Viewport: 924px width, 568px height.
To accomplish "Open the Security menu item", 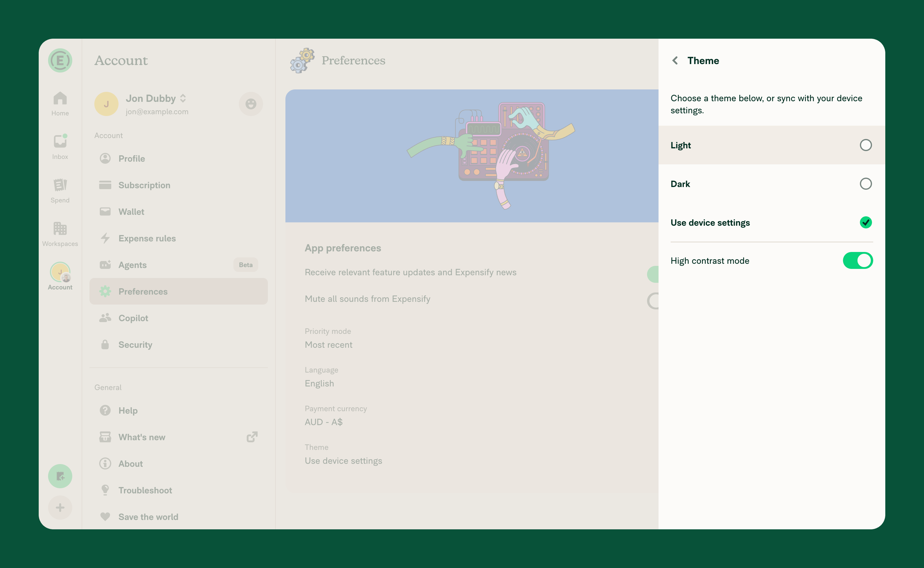I will 178,344.
